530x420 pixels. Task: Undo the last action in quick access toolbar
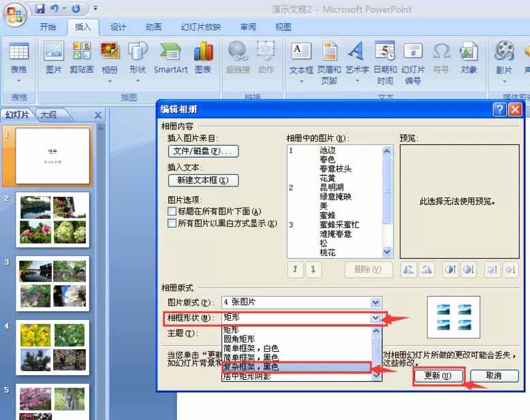click(54, 8)
